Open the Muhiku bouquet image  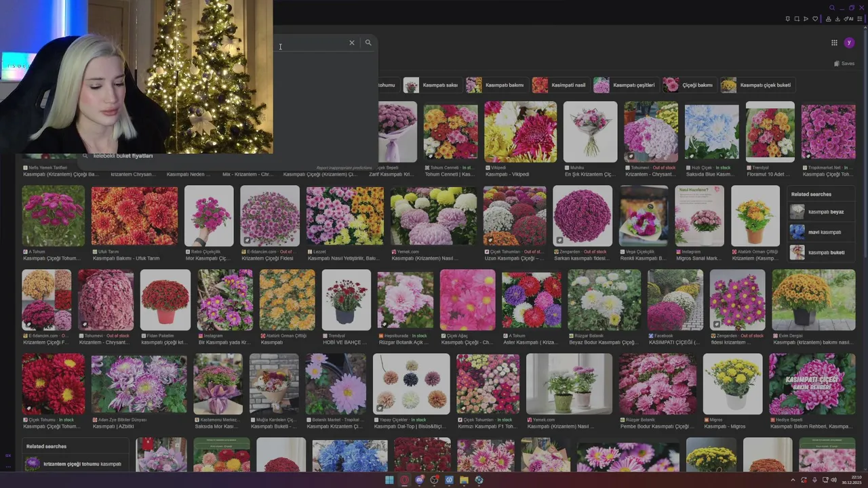coord(591,131)
